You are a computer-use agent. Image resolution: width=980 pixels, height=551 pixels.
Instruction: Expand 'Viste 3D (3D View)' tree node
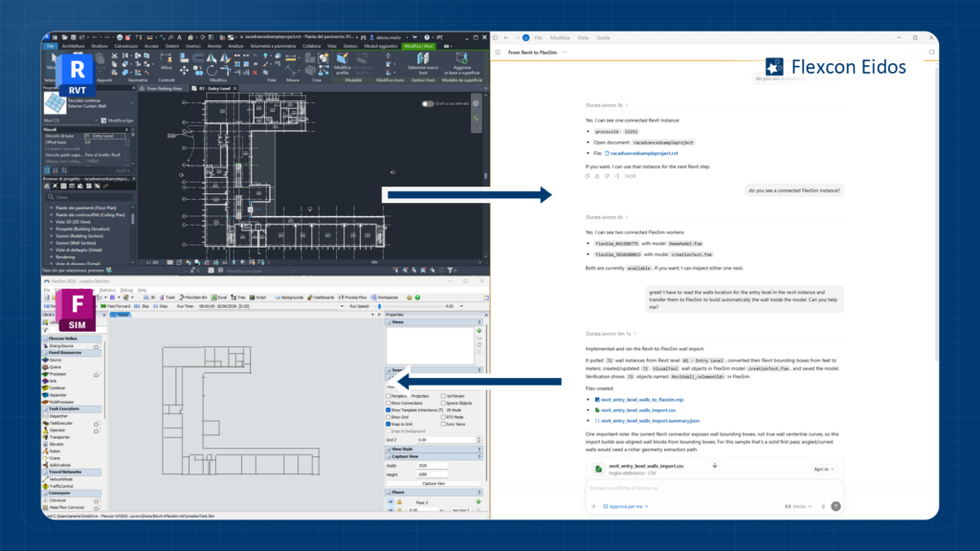click(52, 222)
